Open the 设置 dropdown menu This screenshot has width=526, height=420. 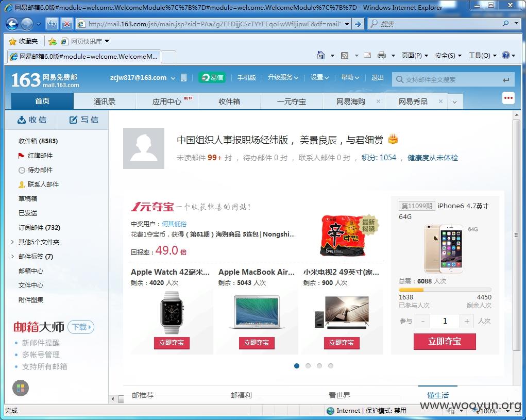(319, 77)
